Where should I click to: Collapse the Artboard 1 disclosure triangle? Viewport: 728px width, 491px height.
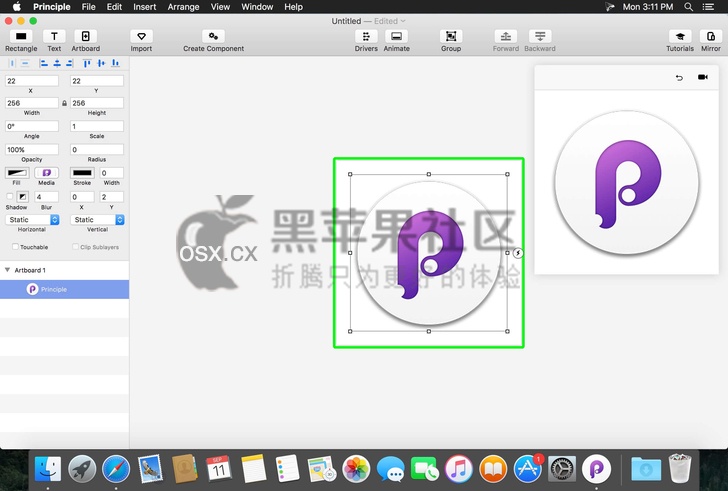[x=7, y=270]
